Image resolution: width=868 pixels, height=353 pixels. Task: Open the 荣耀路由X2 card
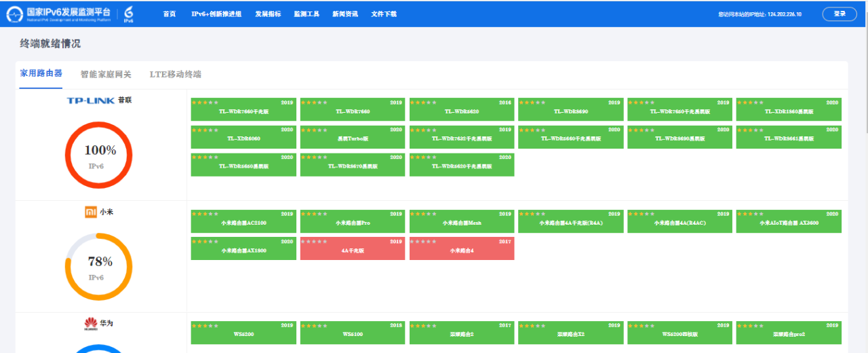(571, 333)
